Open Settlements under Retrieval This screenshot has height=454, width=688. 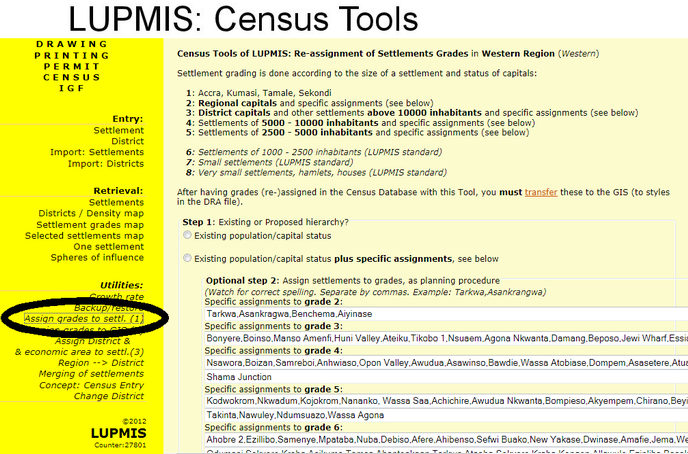[116, 202]
